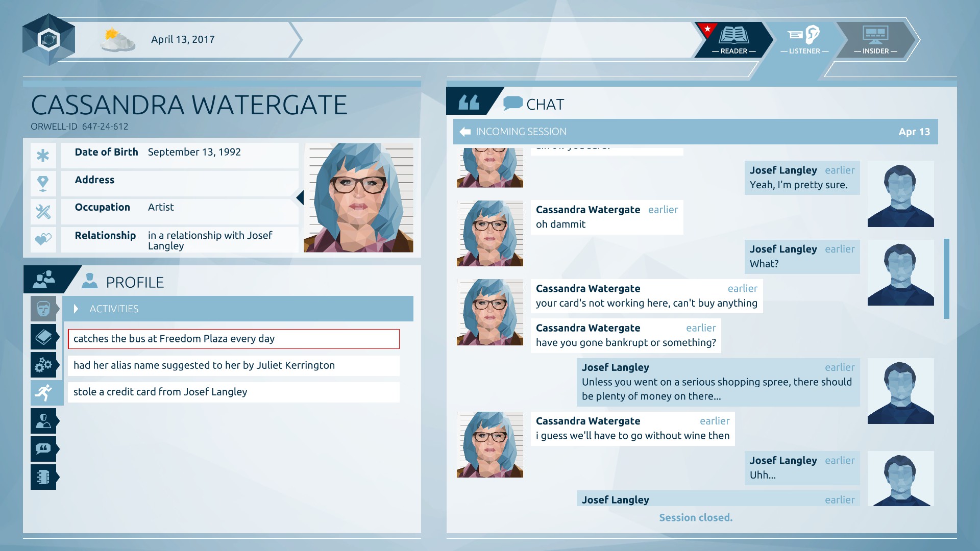Click message 'have you gone bankrupt or something?'

(626, 336)
